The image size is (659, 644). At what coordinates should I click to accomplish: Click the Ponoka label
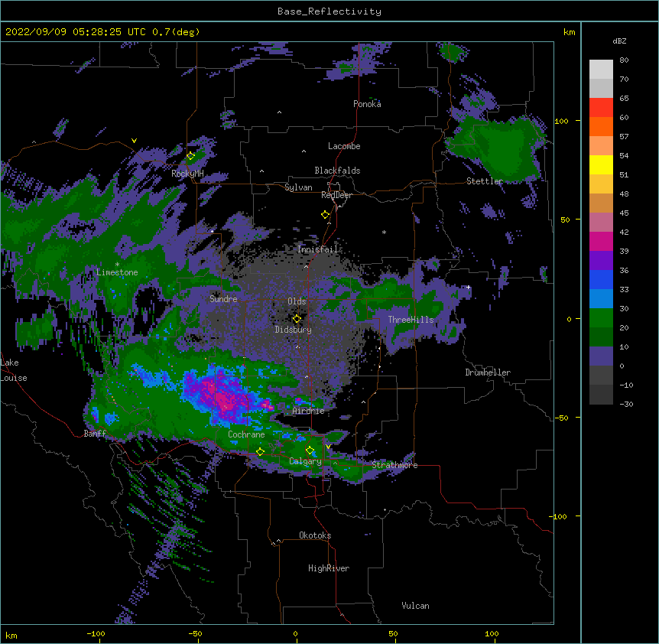point(367,104)
